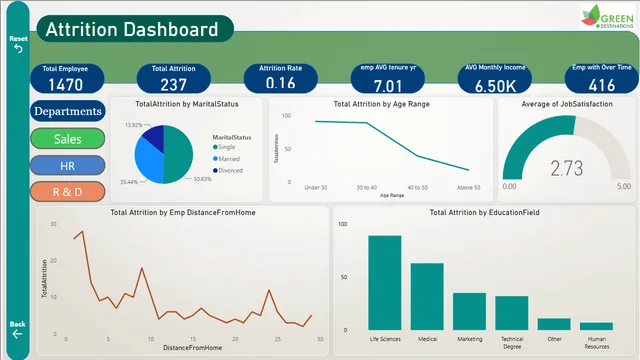Click the Attrition Dashboard title
640x360 pixels.
[x=132, y=29]
